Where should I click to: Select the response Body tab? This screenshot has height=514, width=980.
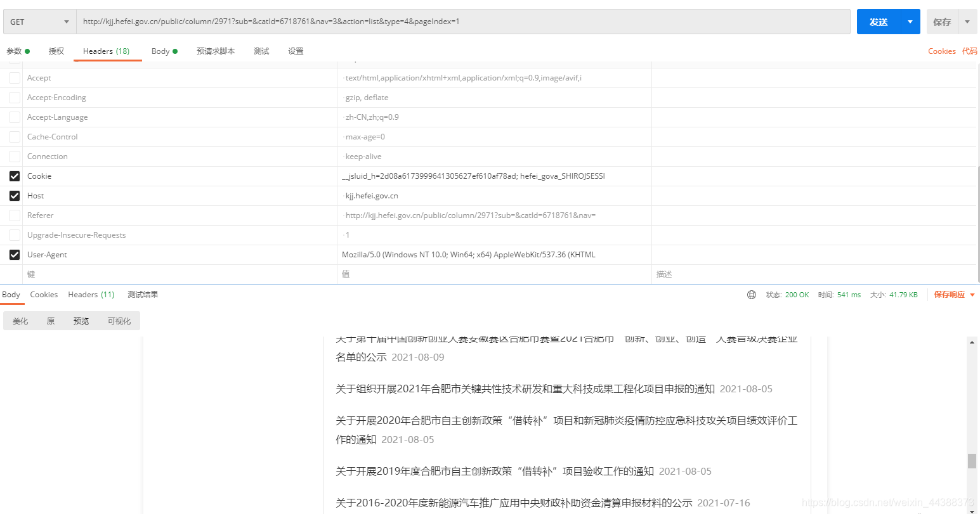(x=11, y=295)
